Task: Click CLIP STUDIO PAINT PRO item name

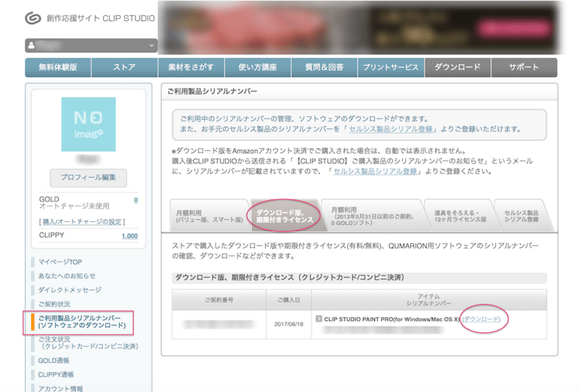Action: coord(391,319)
